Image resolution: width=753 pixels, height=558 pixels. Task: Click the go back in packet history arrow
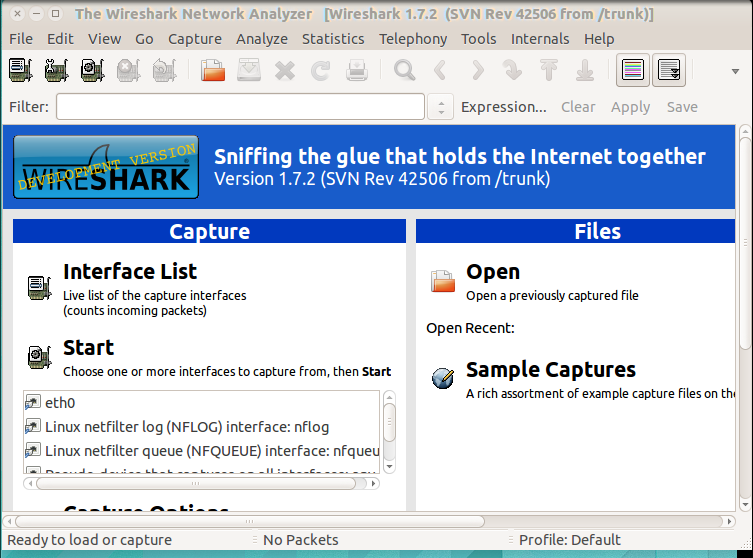pos(440,70)
